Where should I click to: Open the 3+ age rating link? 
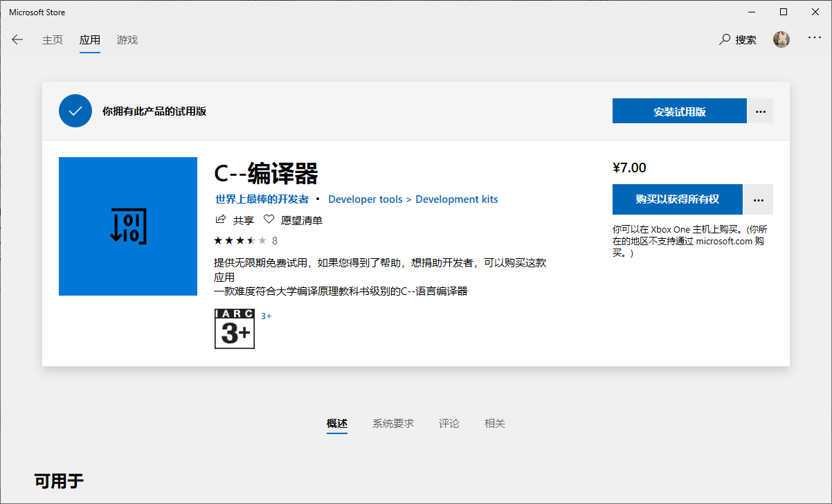(266, 316)
